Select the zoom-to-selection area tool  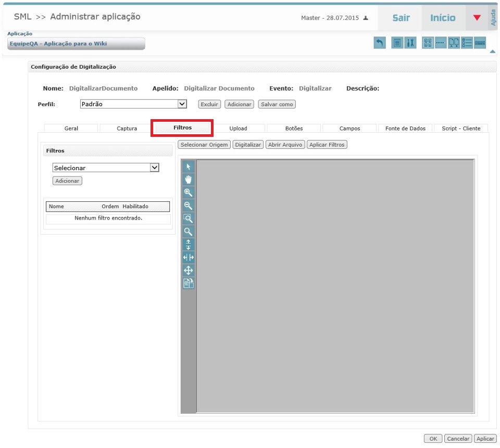pos(188,219)
